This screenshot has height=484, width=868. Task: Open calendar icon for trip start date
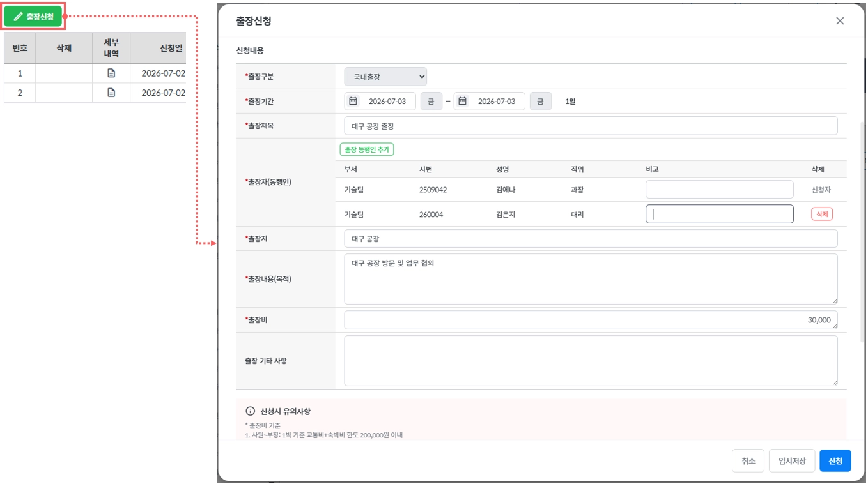[x=353, y=101]
